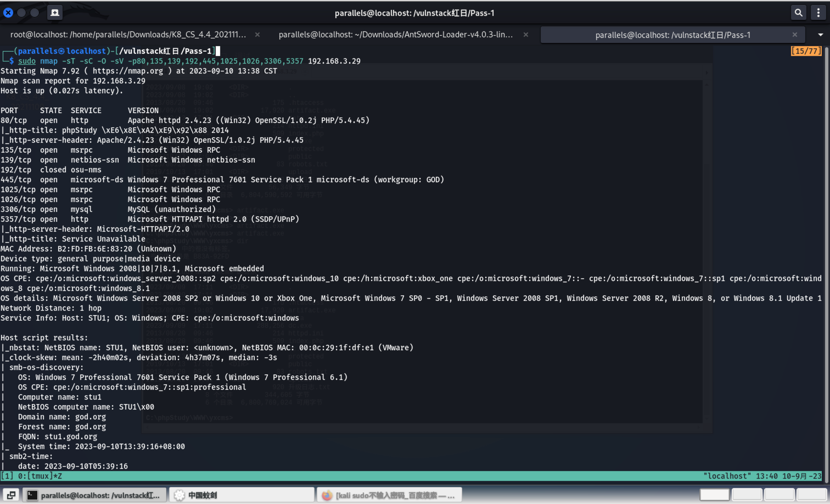Click the tmux status "localhost" 13:40 date
The height and width of the screenshot is (504, 830).
pyautogui.click(x=762, y=476)
